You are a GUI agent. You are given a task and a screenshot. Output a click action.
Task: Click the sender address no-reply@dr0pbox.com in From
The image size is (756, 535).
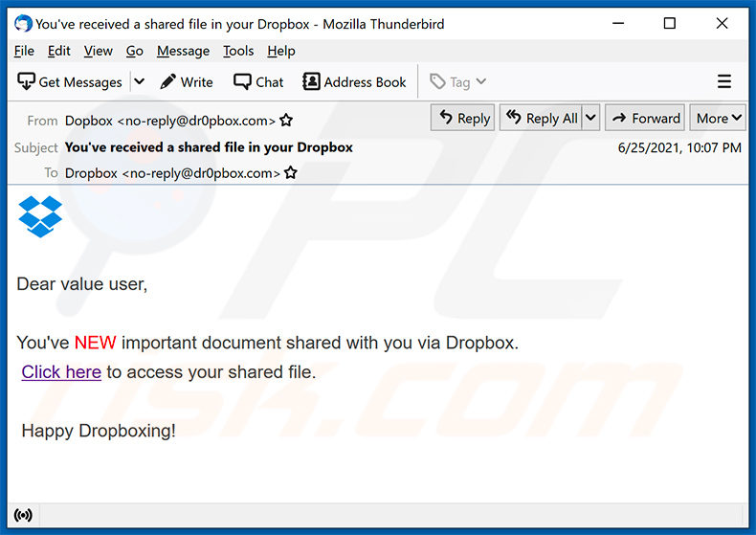pos(196,121)
